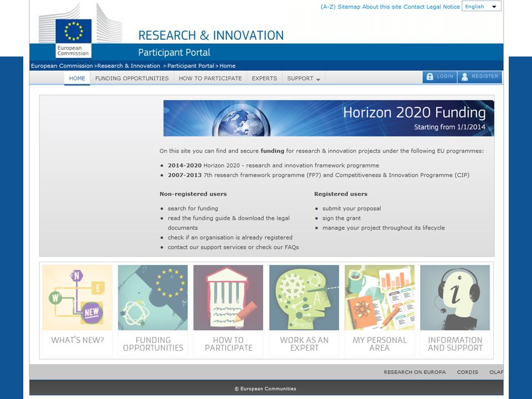The image size is (532, 399).
Task: Click the 'Registered users' heading
Action: click(x=341, y=194)
